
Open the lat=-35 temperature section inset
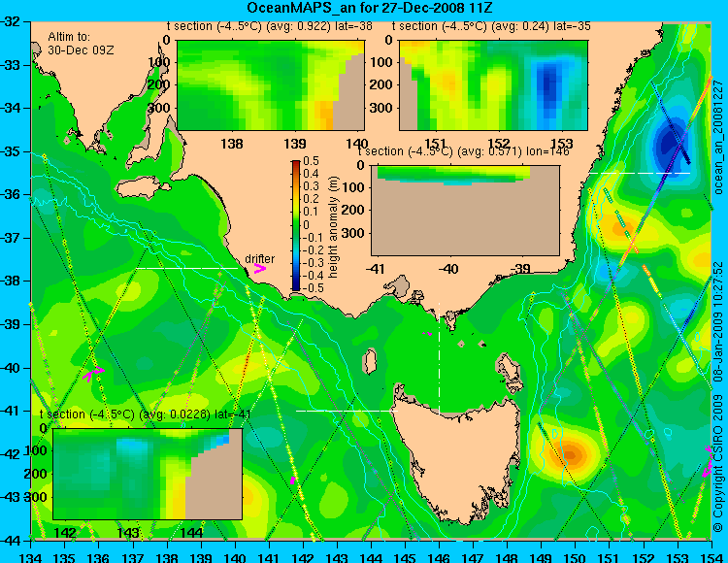click(x=493, y=85)
